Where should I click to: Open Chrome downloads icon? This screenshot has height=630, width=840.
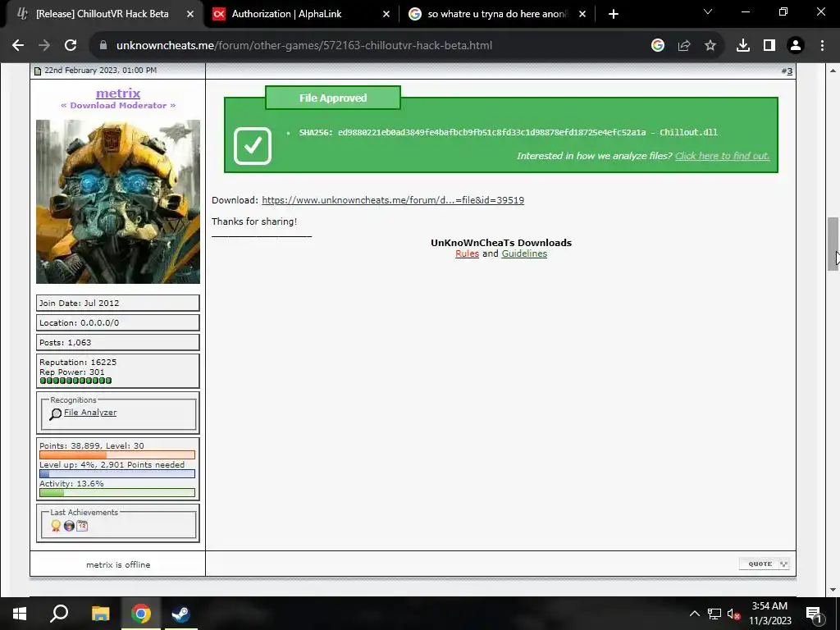743,46
